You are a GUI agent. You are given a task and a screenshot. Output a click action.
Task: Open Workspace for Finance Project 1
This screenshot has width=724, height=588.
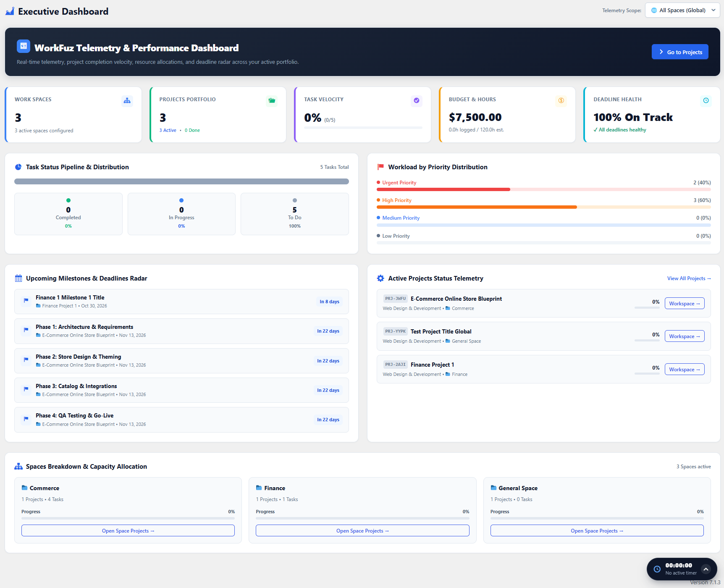(x=685, y=370)
